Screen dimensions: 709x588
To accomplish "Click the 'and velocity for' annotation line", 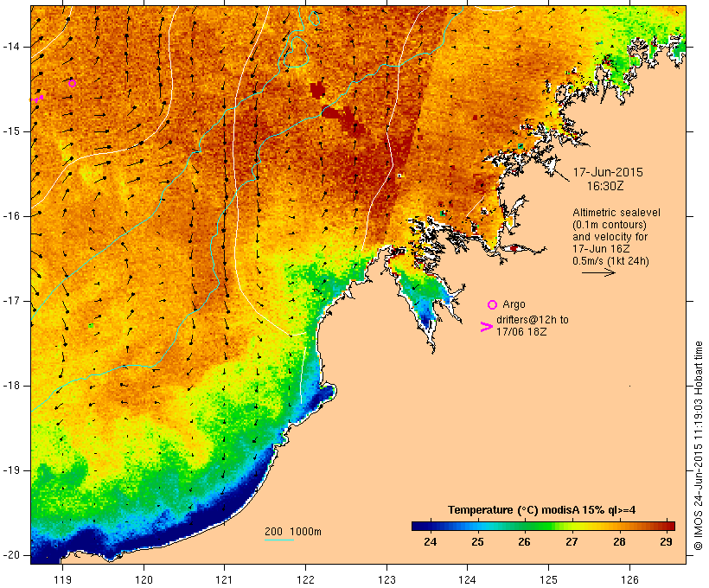I will click(x=610, y=237).
